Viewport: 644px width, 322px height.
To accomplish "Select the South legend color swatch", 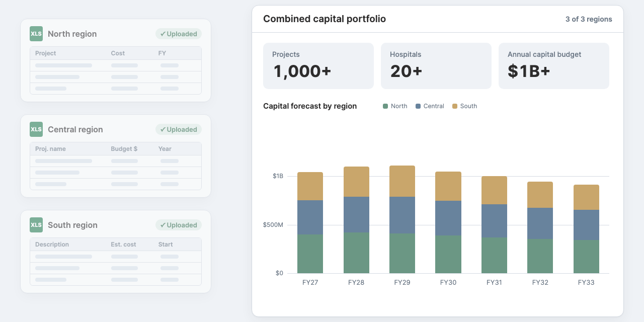I will (x=455, y=106).
